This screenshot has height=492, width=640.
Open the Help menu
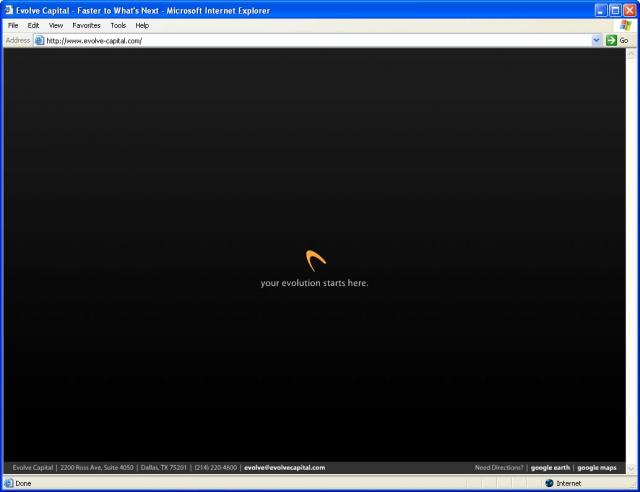(142, 25)
